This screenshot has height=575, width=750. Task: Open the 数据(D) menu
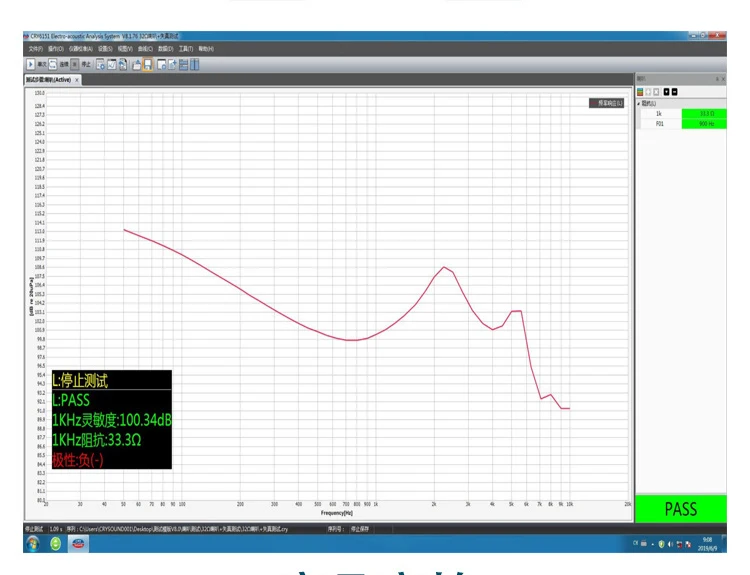pyautogui.click(x=165, y=49)
